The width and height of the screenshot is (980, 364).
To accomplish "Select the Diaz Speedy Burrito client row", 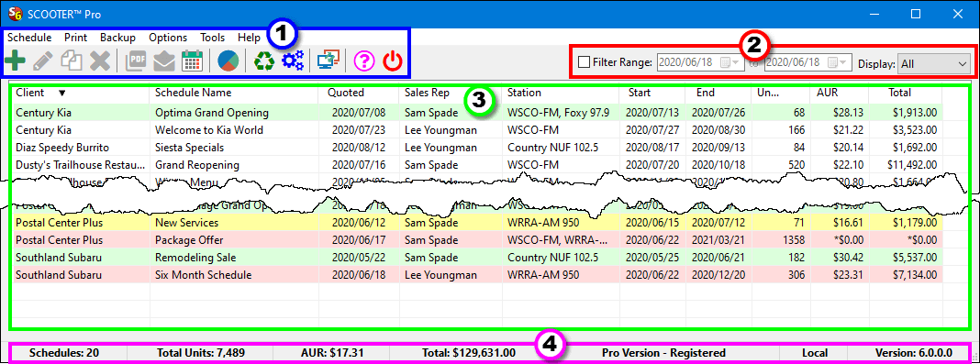I will [476, 148].
